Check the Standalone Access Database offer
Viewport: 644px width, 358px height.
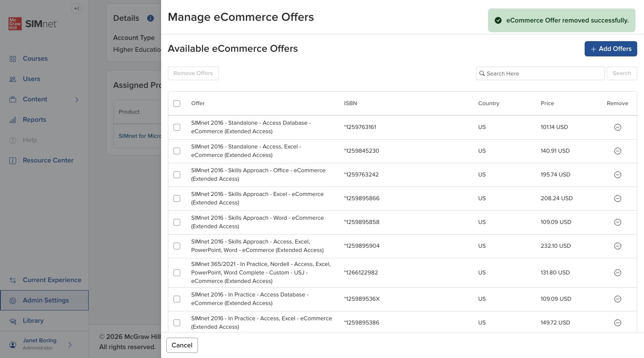point(177,127)
